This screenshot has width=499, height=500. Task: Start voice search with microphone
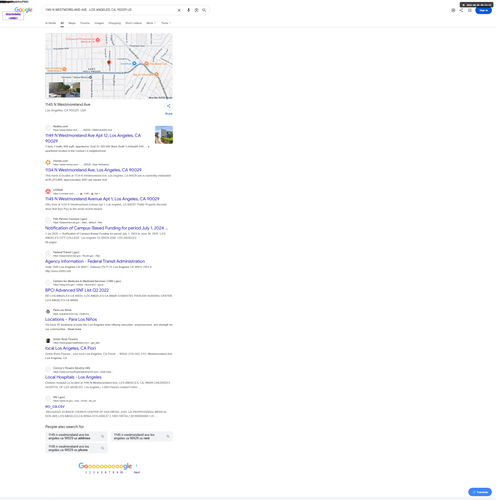[x=189, y=10]
